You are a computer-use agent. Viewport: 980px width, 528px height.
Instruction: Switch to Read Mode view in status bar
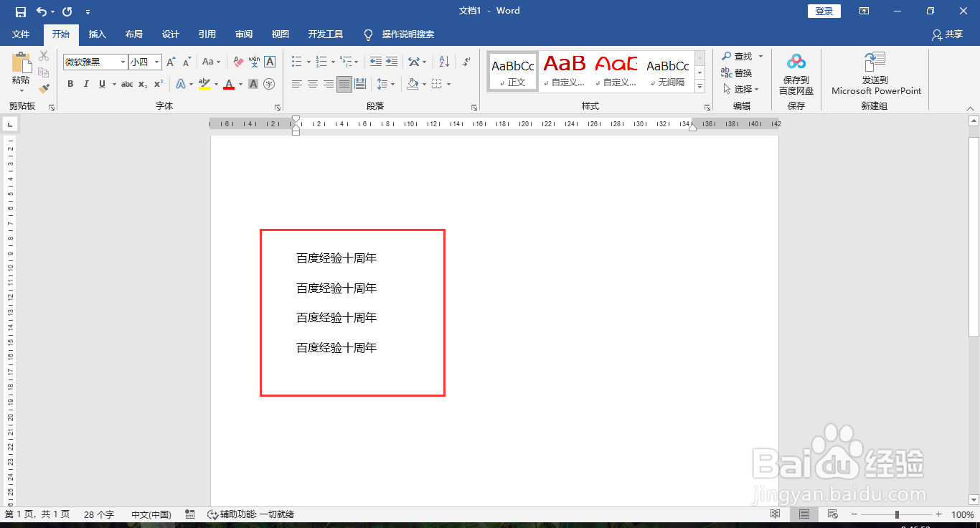pos(776,514)
